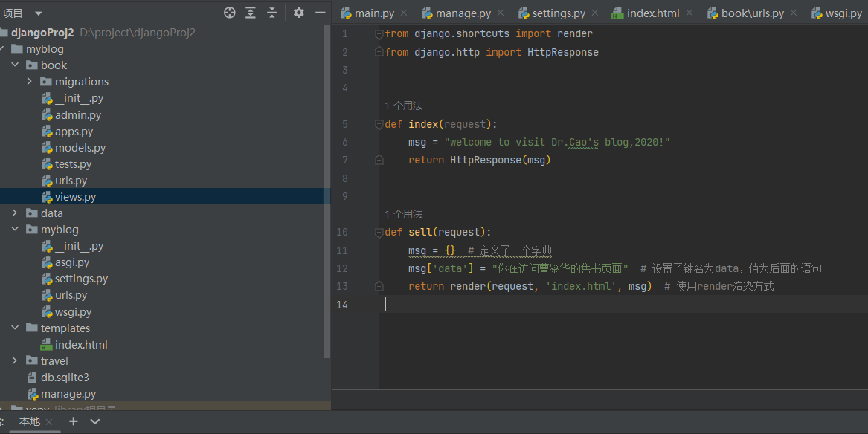Select index.html under templates

coord(81,344)
